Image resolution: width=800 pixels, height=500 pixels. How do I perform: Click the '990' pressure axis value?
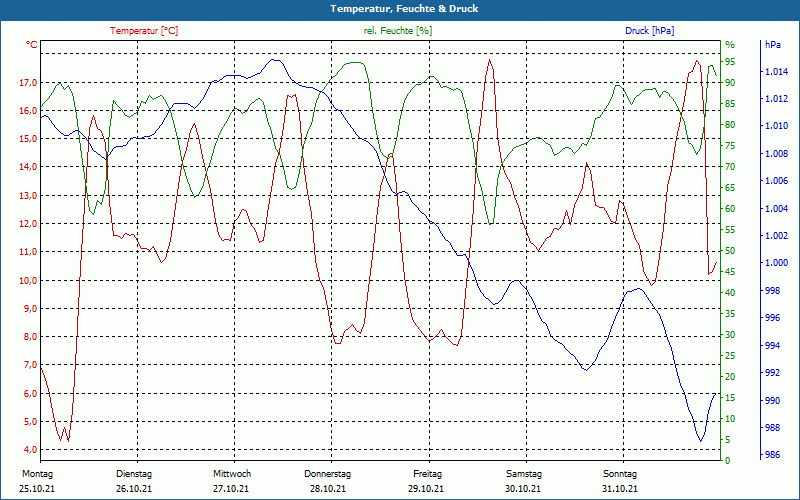[772, 401]
